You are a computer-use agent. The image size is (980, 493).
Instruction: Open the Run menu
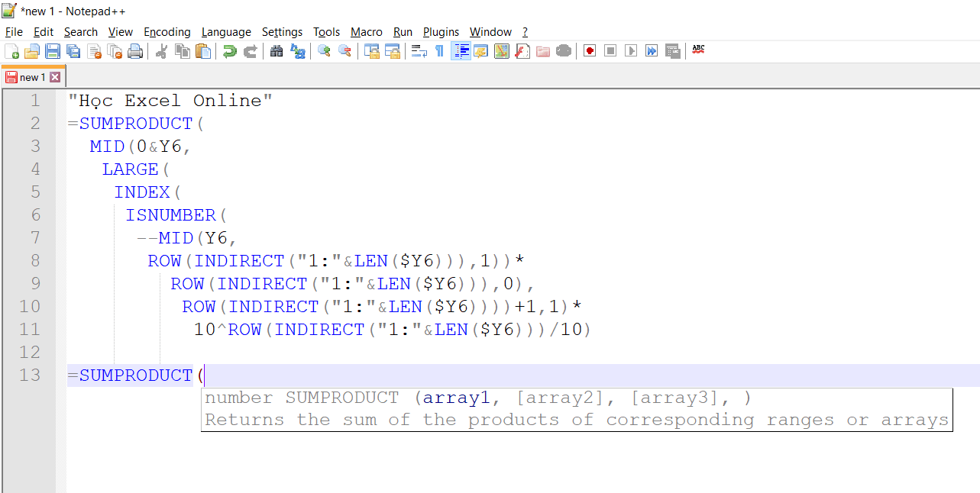pos(403,32)
